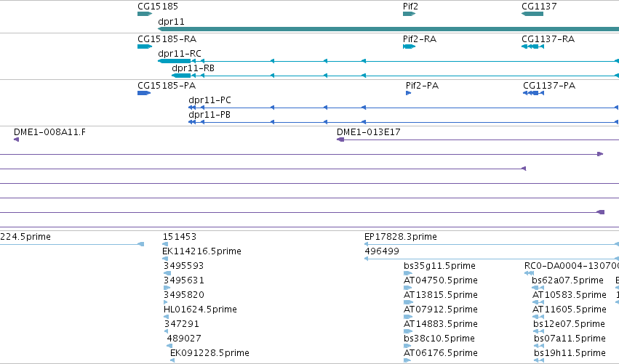Select DME1-013E17 feature label
This screenshot has width=619, height=364.
click(x=368, y=132)
